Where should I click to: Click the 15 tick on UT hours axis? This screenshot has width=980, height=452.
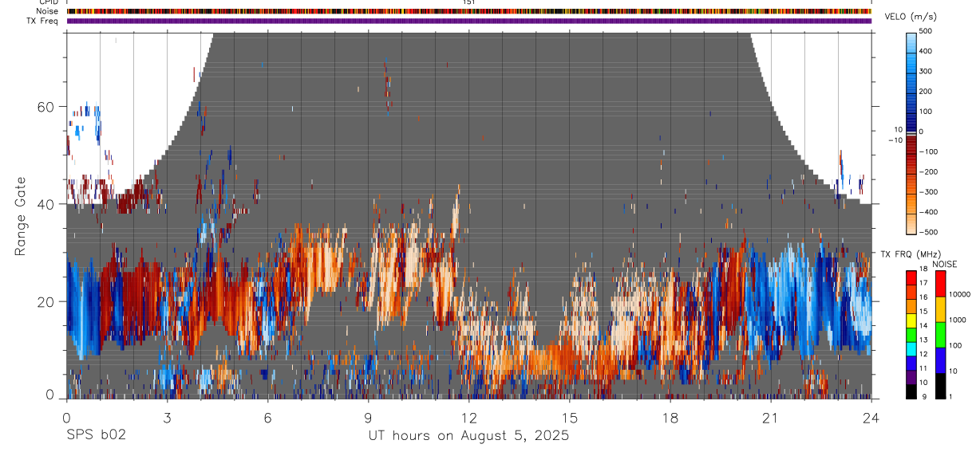pyautogui.click(x=570, y=418)
